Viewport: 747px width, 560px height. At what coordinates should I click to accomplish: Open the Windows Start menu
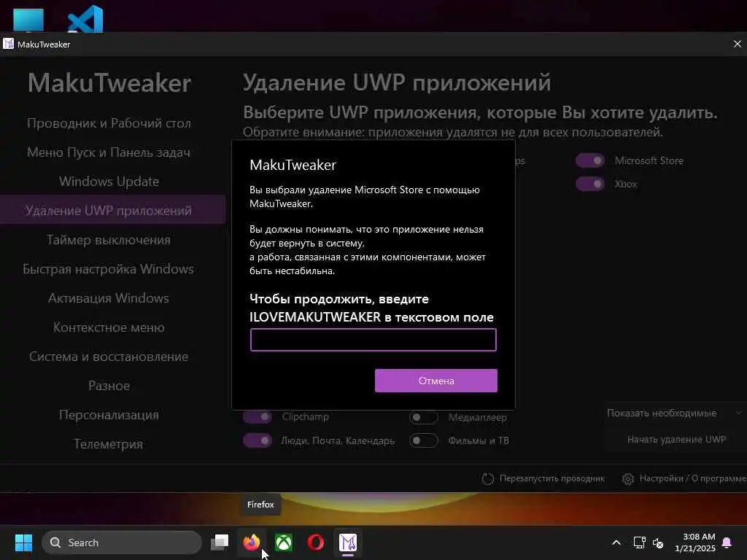tap(23, 542)
